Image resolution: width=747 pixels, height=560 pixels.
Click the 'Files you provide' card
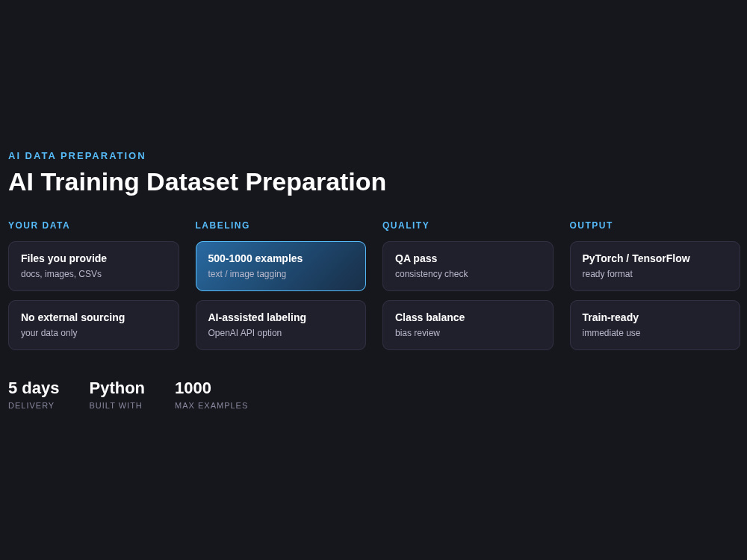pyautogui.click(x=93, y=267)
